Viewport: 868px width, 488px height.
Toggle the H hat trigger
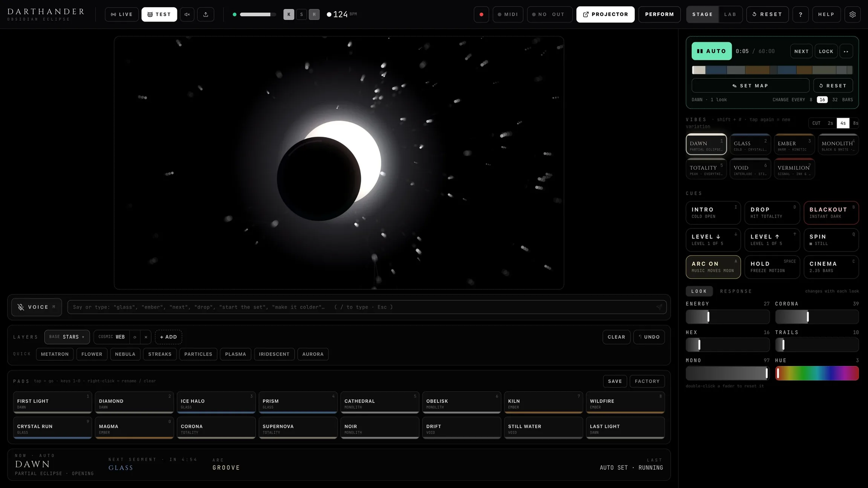(314, 14)
